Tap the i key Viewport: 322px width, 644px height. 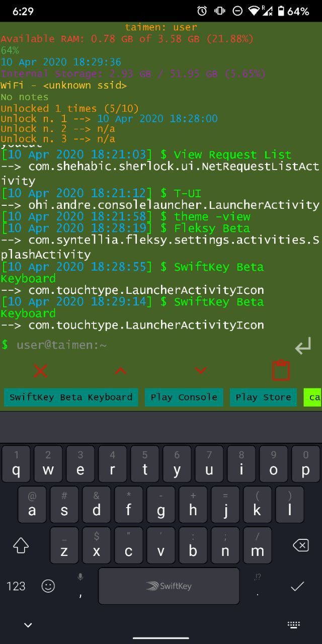(x=242, y=464)
